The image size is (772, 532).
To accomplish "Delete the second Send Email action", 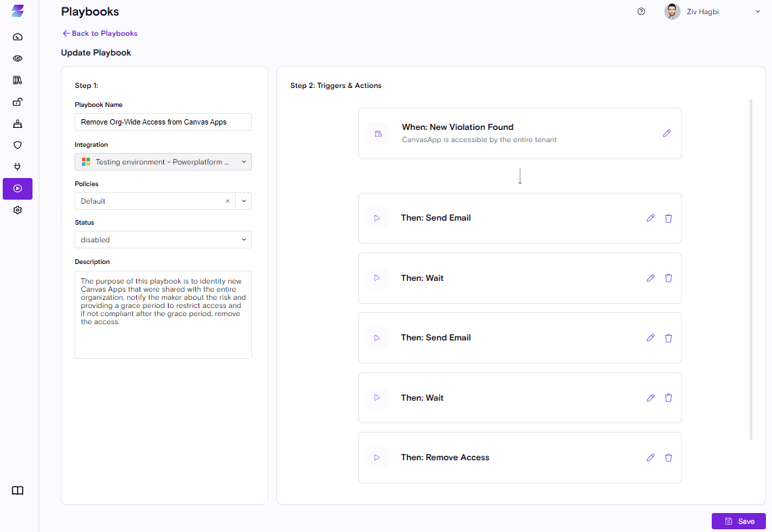I will (668, 338).
